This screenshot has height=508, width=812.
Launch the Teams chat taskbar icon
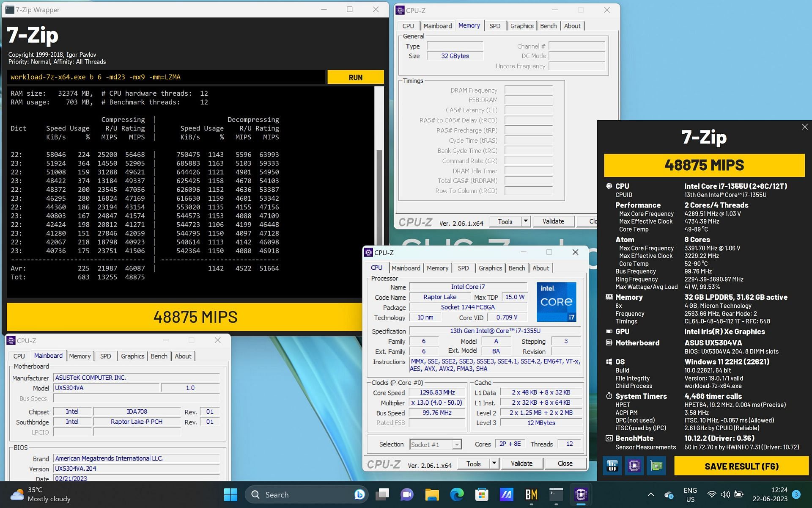[x=407, y=494]
